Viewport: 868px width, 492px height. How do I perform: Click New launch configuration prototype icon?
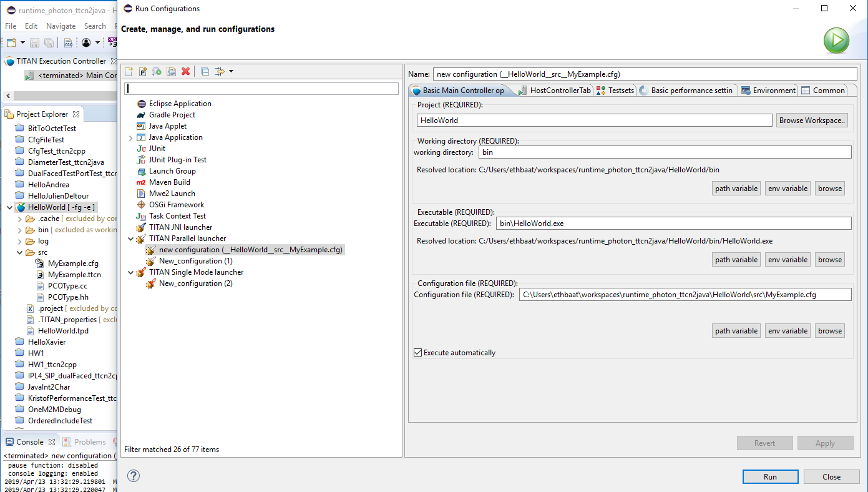[142, 72]
